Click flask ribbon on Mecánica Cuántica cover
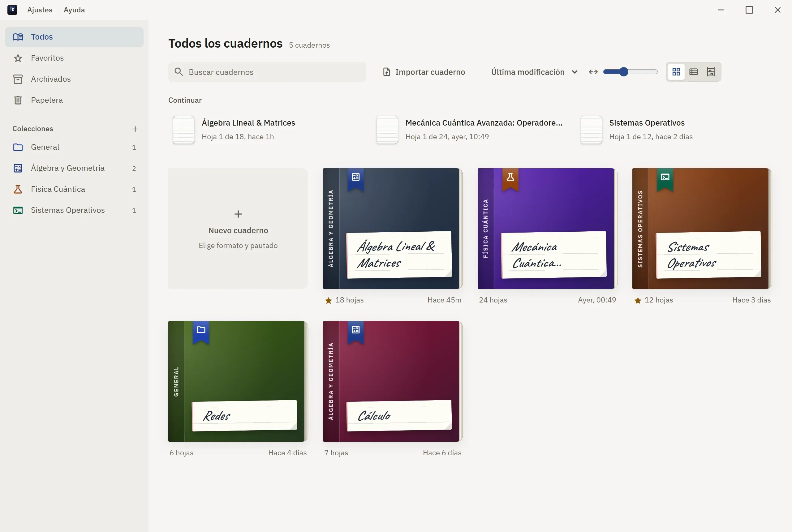This screenshot has width=792, height=532. [510, 179]
